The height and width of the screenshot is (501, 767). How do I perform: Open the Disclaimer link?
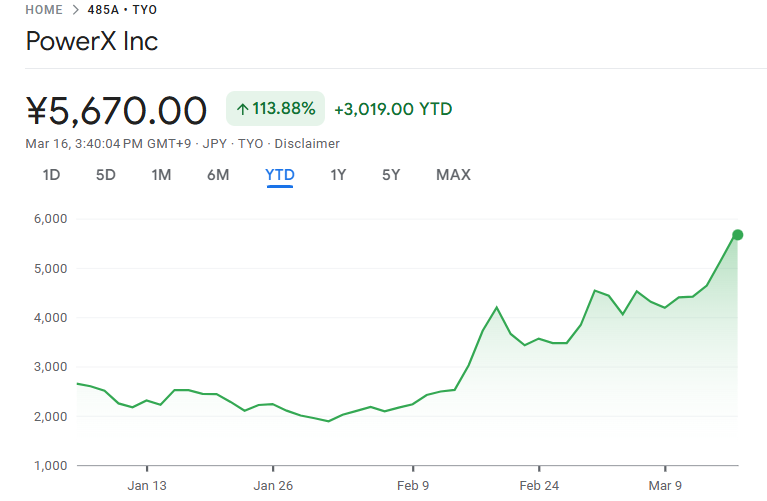pyautogui.click(x=307, y=144)
